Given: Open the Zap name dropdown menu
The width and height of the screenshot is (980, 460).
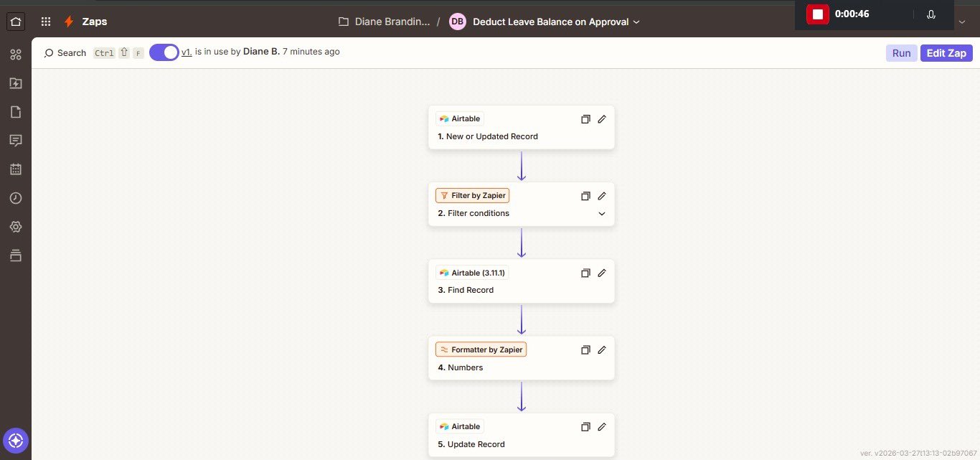Looking at the screenshot, I should click(636, 22).
